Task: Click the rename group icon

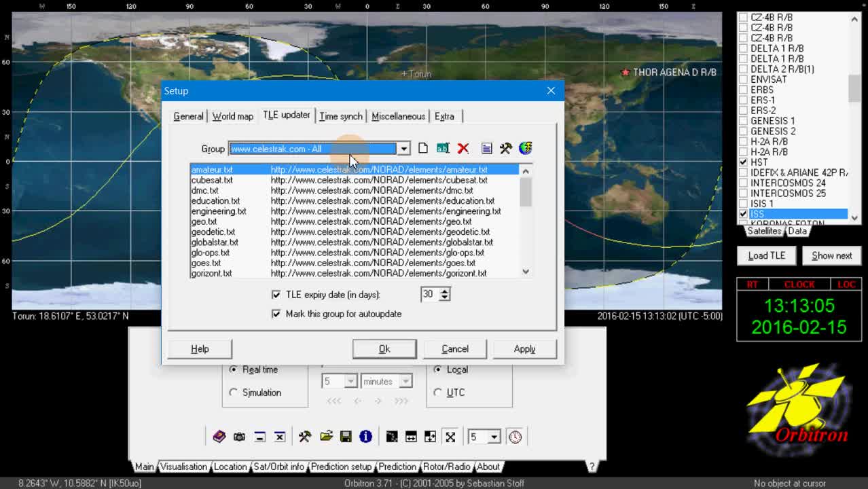Action: point(443,148)
